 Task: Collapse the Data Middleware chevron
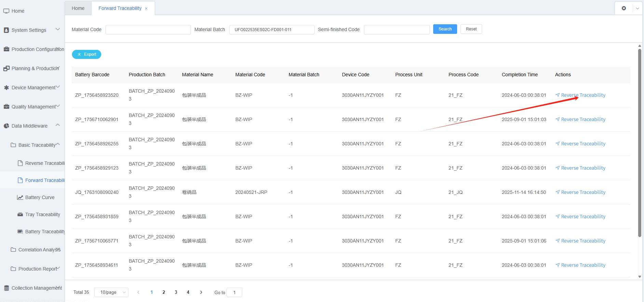(x=58, y=125)
